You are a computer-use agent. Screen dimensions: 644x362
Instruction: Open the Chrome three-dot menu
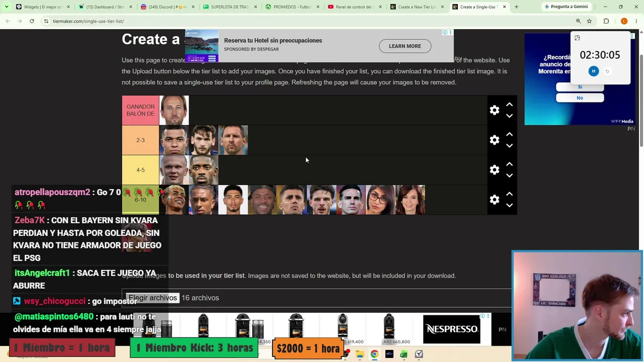pos(636,21)
